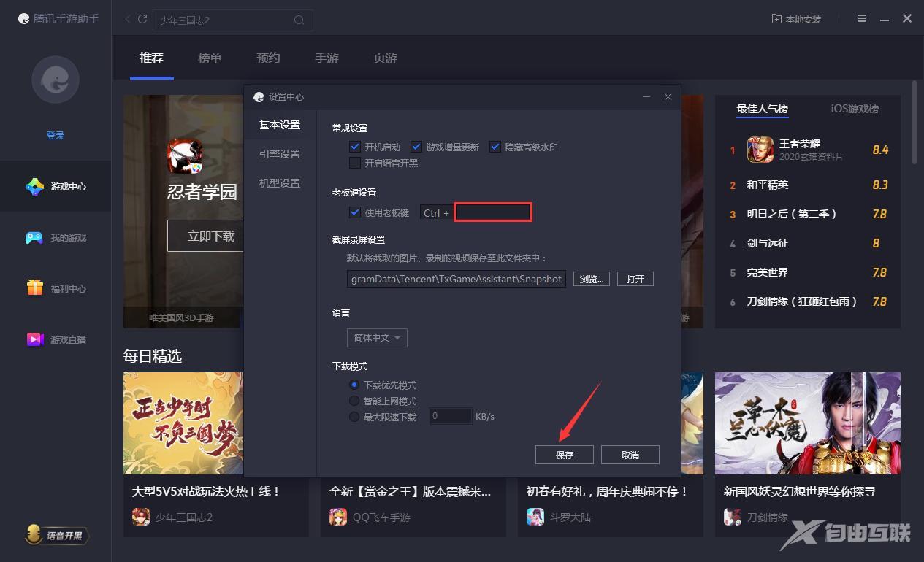
Task: Switch to the 手游 tab
Action: pos(327,58)
